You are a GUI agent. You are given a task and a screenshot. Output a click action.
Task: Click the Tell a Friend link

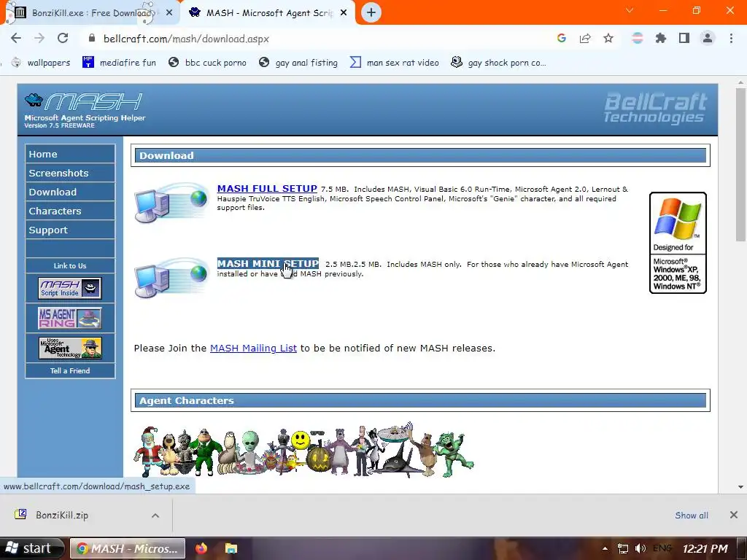tap(70, 370)
